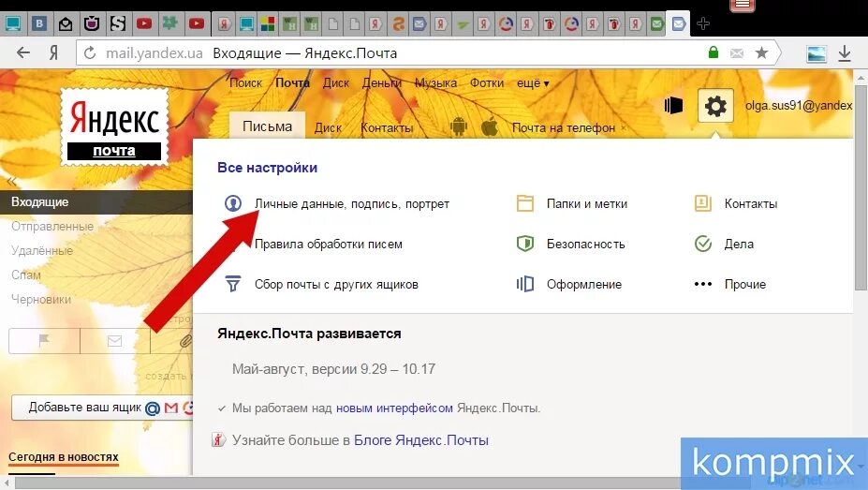Viewport: 868px width, 490px height.
Task: Expand the ещё services dropdown
Action: [x=533, y=83]
